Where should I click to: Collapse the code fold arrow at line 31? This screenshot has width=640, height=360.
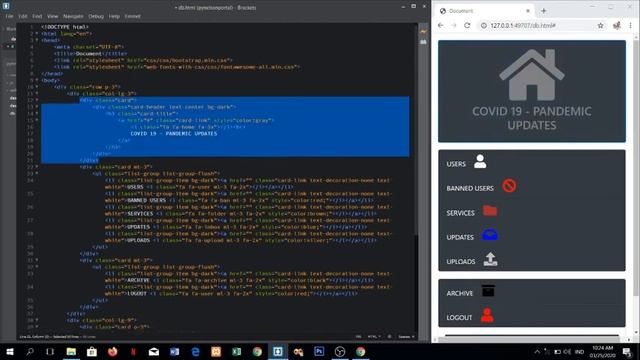[37, 260]
